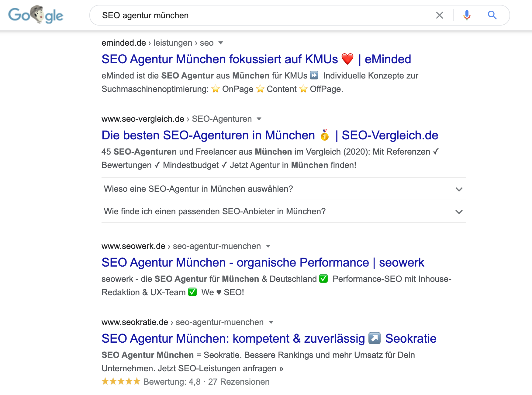
Task: Click the www.seowerk.de breadcrumb URL
Action: [133, 246]
